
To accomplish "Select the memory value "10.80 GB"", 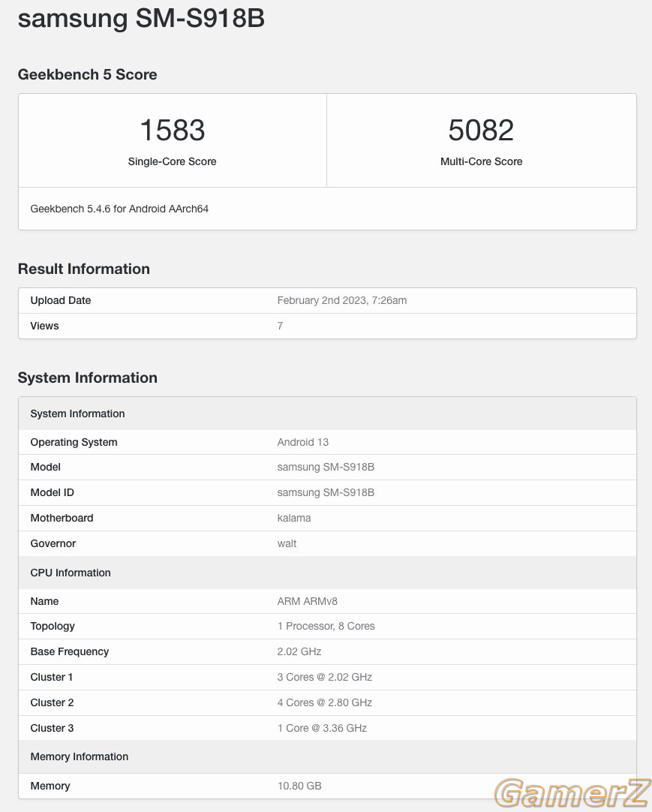I will [299, 786].
